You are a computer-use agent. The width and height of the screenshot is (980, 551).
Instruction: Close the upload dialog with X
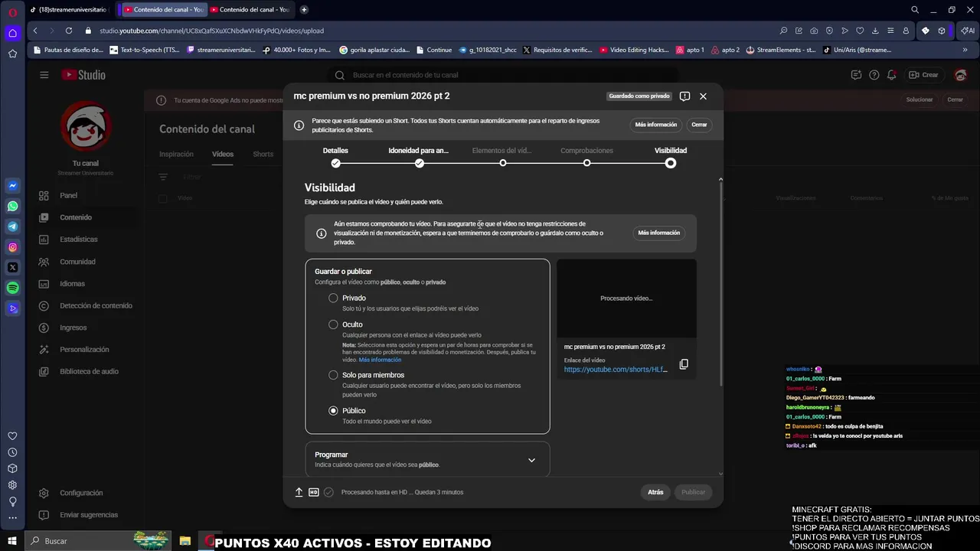coord(703,96)
